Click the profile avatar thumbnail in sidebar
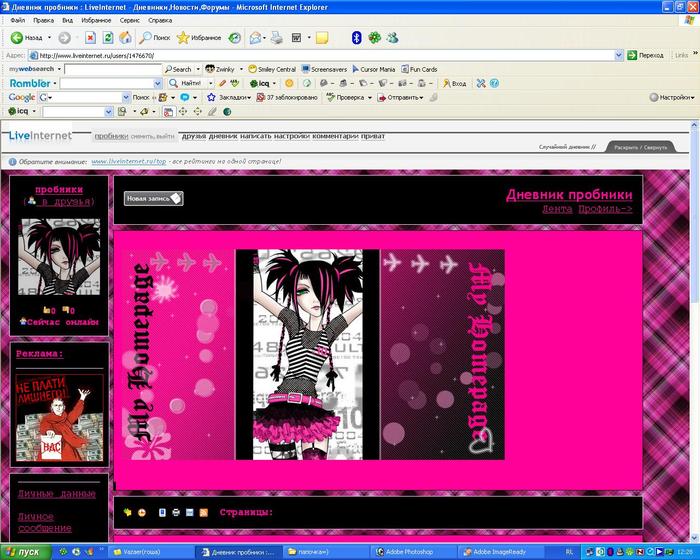Viewport: 700px width, 560px height. coord(59,257)
